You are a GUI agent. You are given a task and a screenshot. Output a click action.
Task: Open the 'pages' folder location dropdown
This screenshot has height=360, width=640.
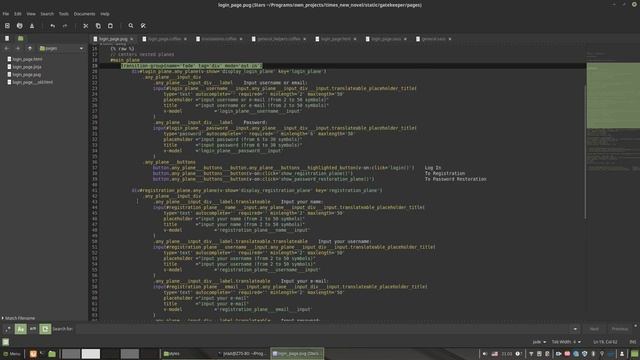click(x=61, y=48)
